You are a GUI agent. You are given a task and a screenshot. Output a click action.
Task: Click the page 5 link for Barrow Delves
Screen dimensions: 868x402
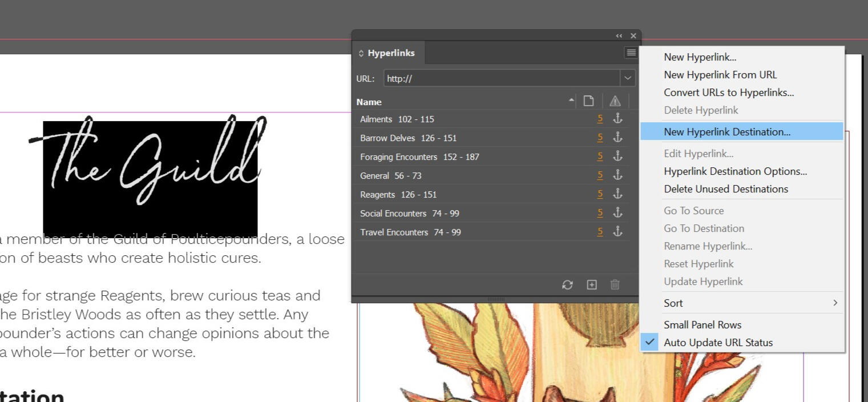(x=600, y=137)
